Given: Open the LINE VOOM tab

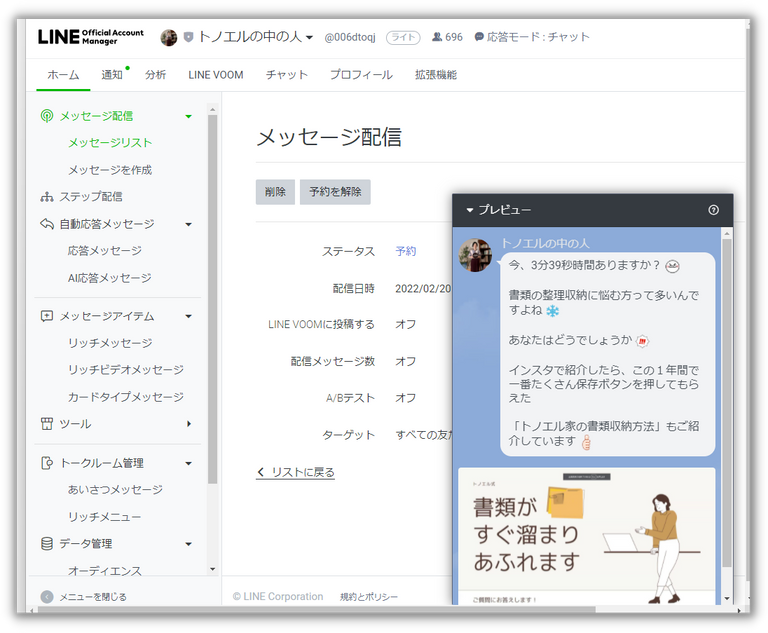Looking at the screenshot, I should point(216,75).
